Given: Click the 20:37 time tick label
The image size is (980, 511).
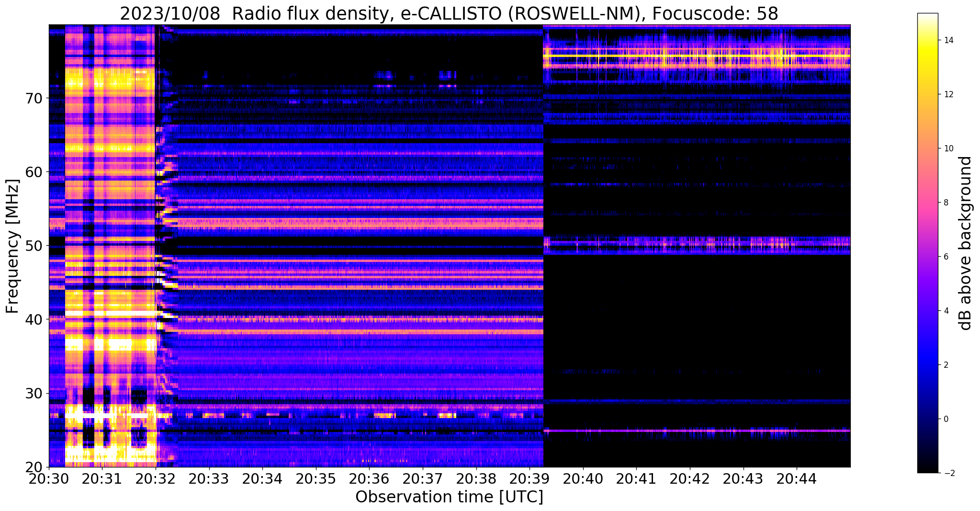Looking at the screenshot, I should coord(423,478).
